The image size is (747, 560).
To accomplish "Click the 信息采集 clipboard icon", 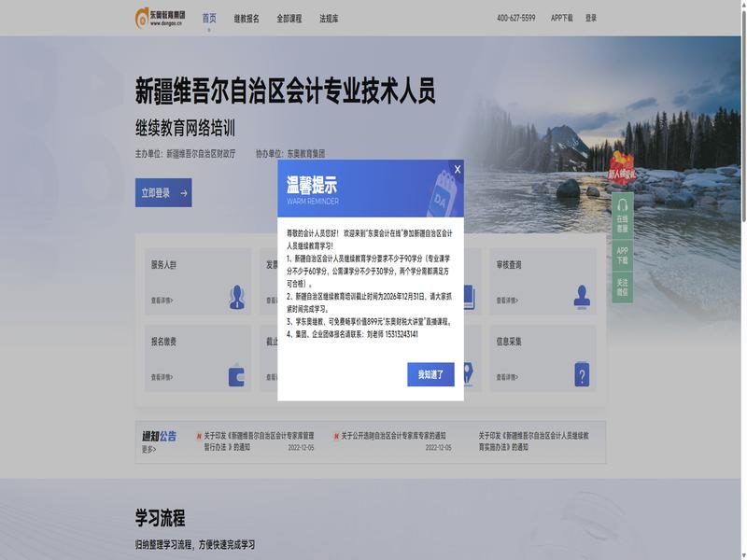I will click(x=582, y=375).
